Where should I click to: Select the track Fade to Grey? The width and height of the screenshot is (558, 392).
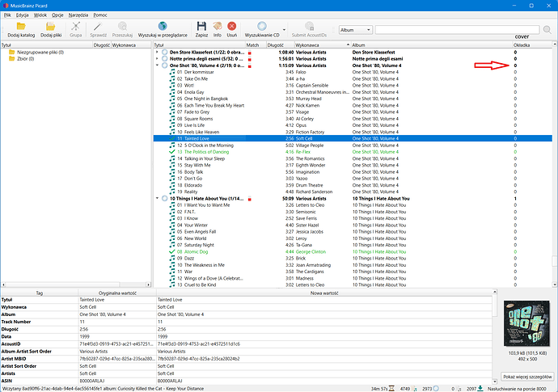[353, 112]
